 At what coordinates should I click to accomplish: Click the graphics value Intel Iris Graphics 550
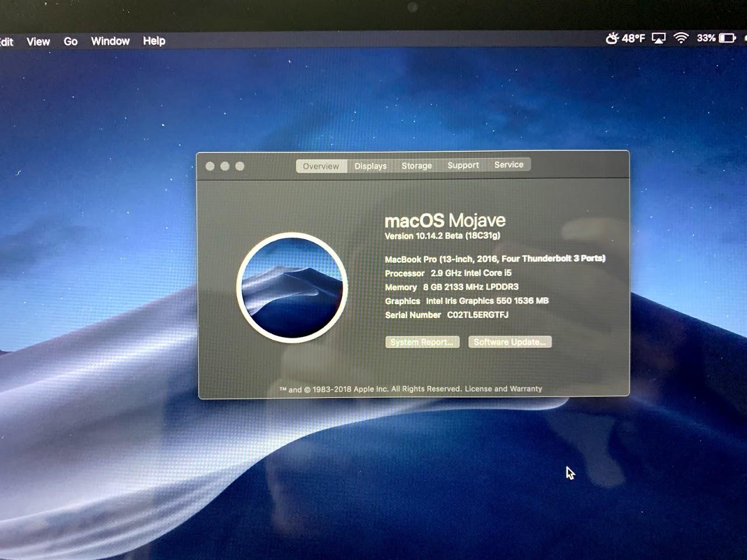click(468, 301)
